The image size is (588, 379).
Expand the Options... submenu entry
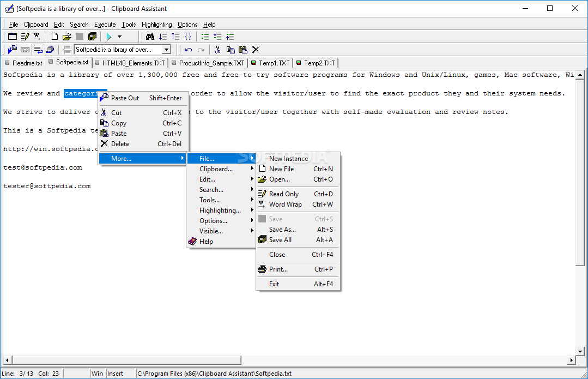click(221, 221)
